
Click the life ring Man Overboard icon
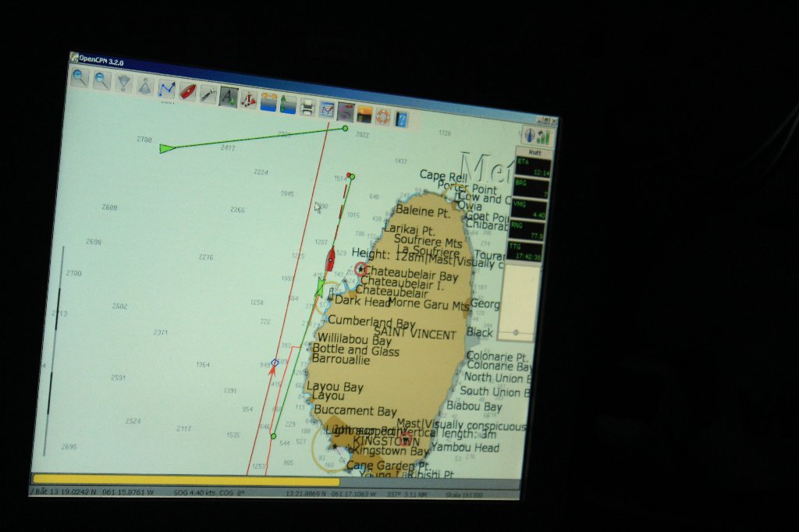tap(382, 116)
